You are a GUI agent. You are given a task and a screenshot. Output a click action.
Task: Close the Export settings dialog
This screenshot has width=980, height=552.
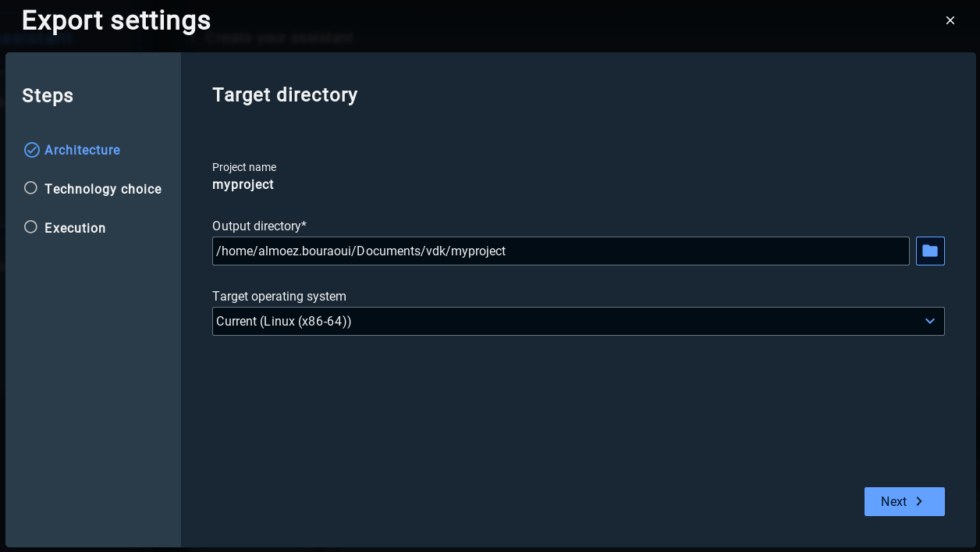point(950,20)
